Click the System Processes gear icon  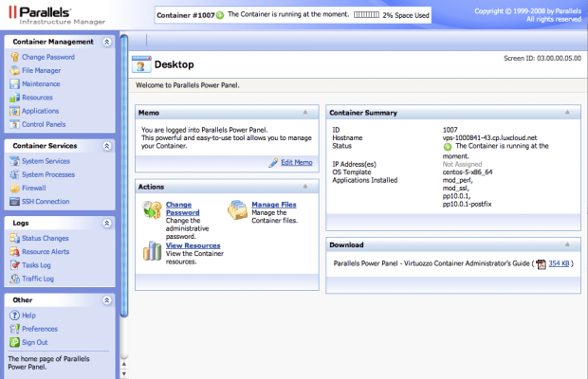14,174
